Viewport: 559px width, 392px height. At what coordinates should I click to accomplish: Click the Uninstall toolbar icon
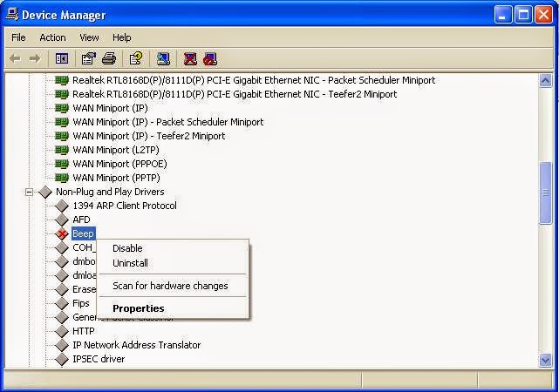(190, 58)
